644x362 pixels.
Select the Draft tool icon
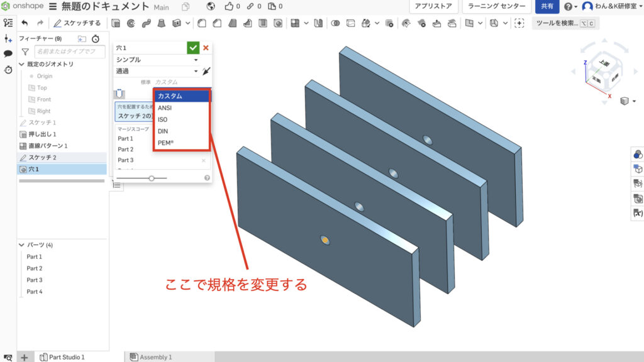[233, 23]
